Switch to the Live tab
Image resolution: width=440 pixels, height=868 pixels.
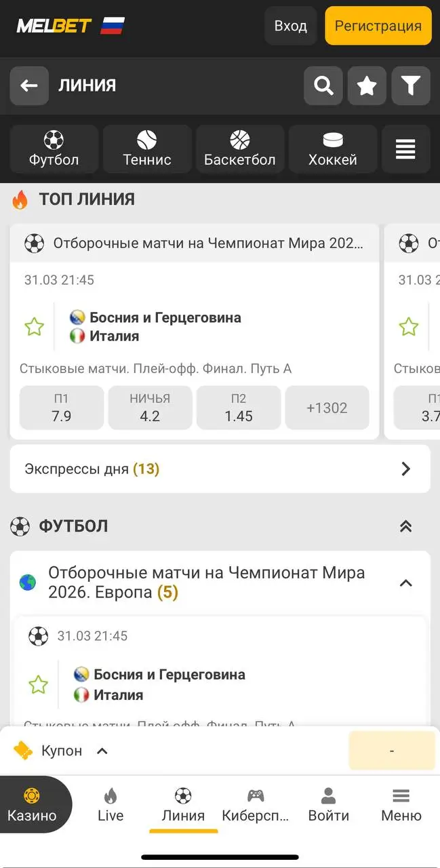[x=111, y=805]
